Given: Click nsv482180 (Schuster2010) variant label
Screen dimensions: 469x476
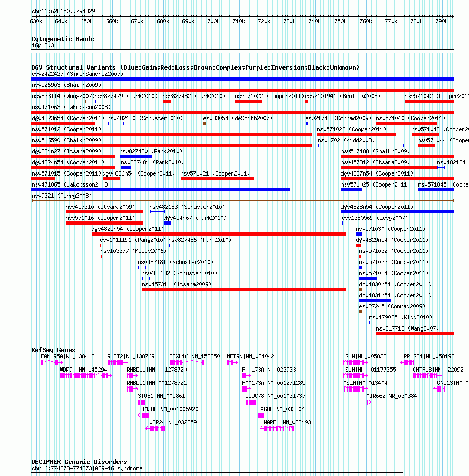Looking at the screenshot, I should [145, 119].
